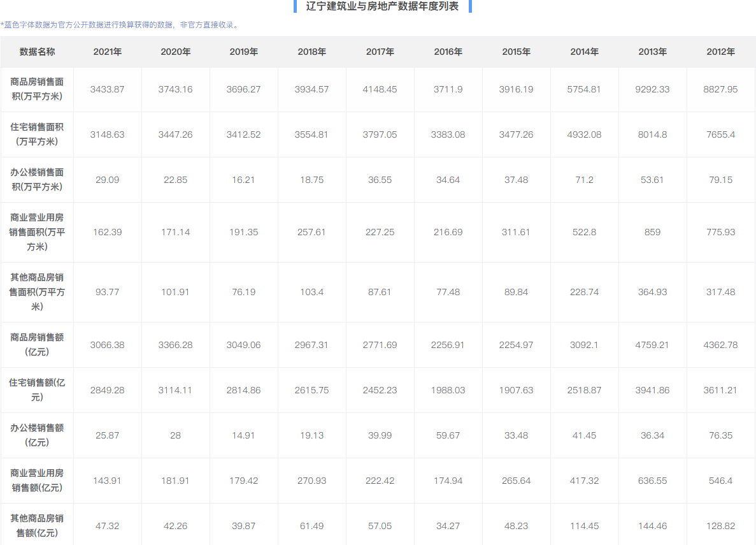Click the 其他商品房销售面积 row label
This screenshot has height=545, width=756.
[x=37, y=292]
